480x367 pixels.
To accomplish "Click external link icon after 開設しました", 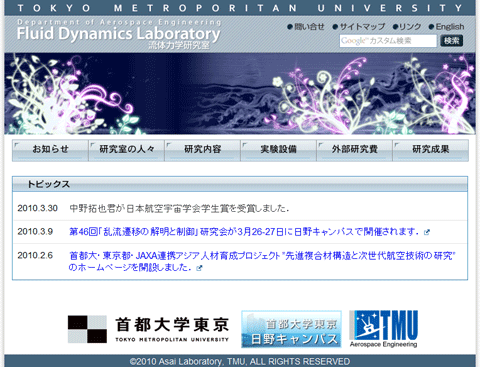I will [199, 268].
